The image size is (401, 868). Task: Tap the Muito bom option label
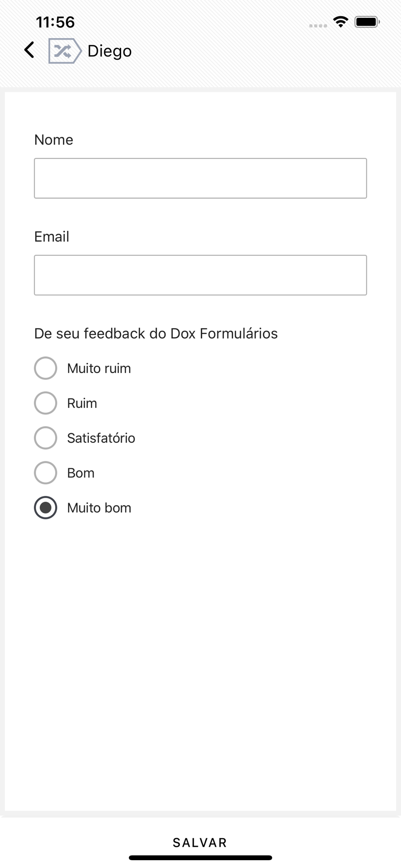click(x=99, y=508)
